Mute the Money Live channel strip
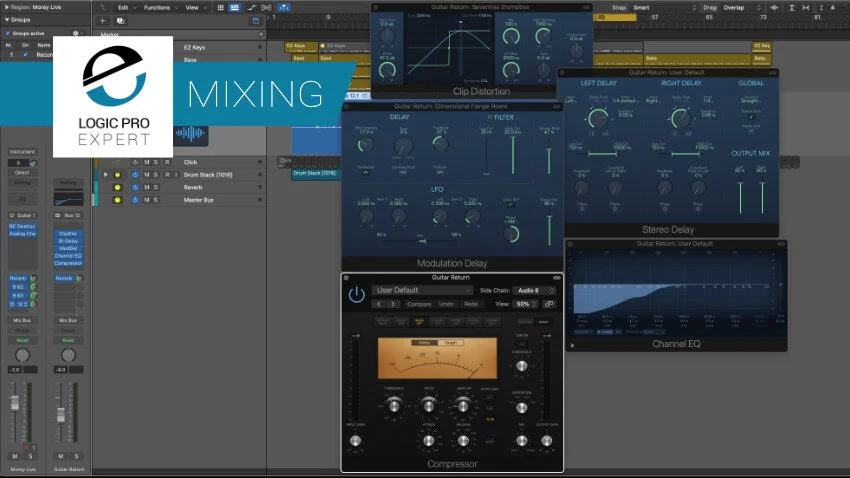Screen dimensions: 850x478 tap(15, 456)
